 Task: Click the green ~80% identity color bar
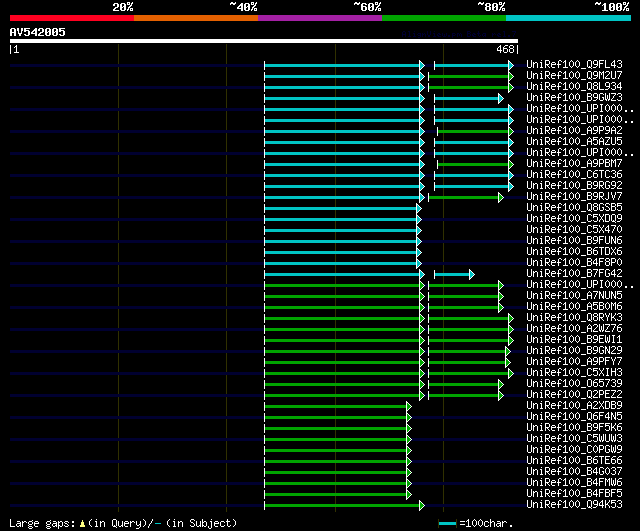pyautogui.click(x=444, y=18)
